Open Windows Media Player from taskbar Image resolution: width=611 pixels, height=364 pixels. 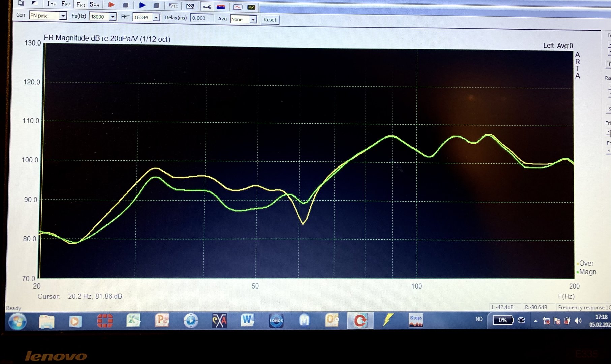75,321
